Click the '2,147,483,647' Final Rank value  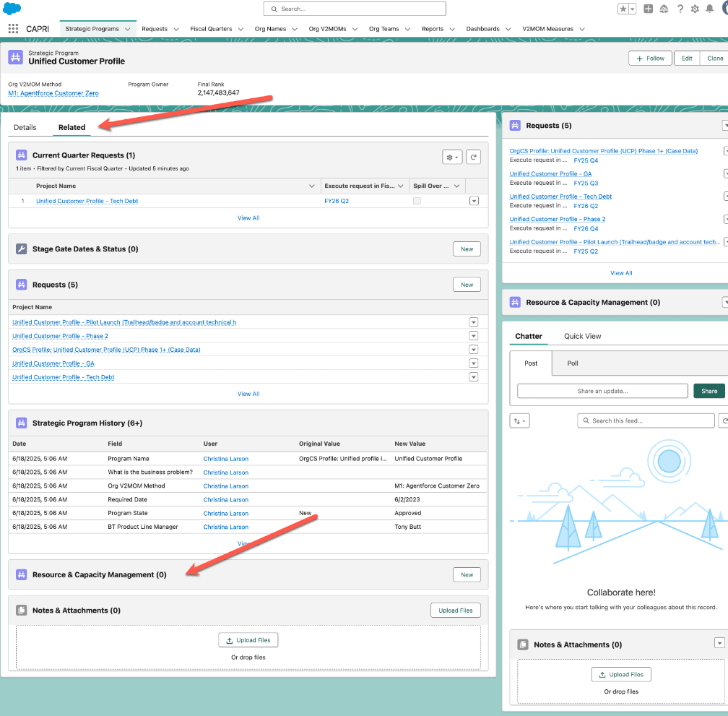pos(218,93)
